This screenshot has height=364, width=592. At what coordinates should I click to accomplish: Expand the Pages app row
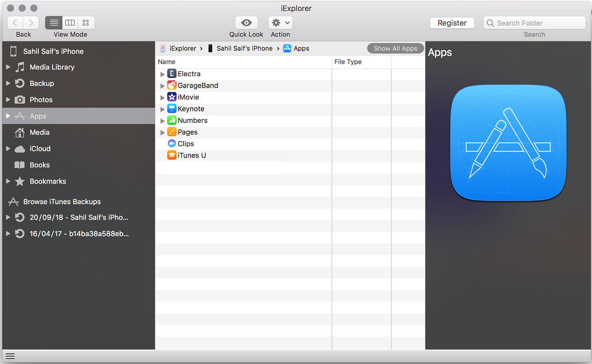(162, 132)
